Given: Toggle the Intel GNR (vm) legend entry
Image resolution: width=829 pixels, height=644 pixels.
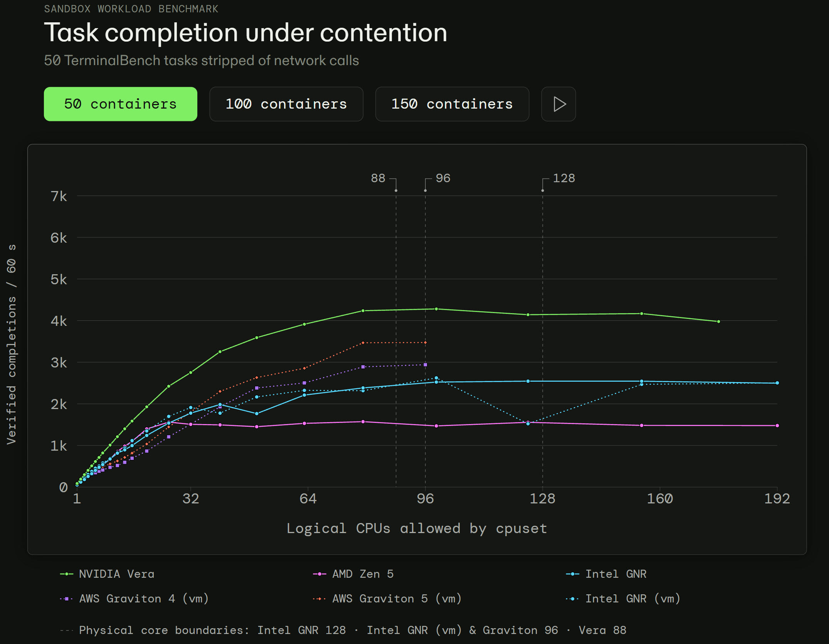Looking at the screenshot, I should tap(623, 599).
